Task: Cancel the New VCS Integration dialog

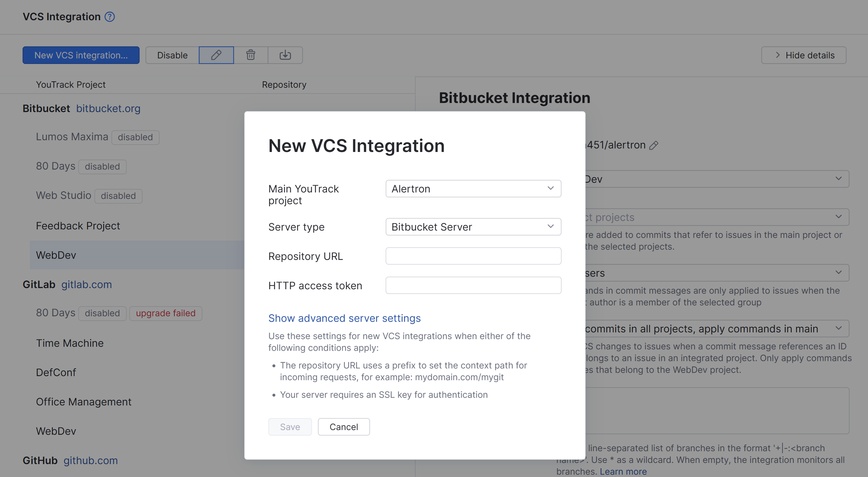Action: pos(344,427)
